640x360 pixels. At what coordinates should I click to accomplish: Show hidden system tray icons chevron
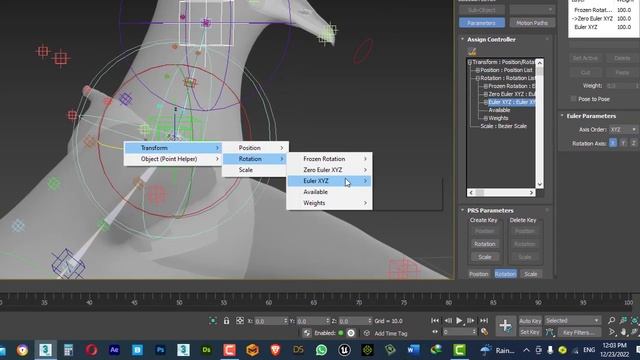click(527, 350)
